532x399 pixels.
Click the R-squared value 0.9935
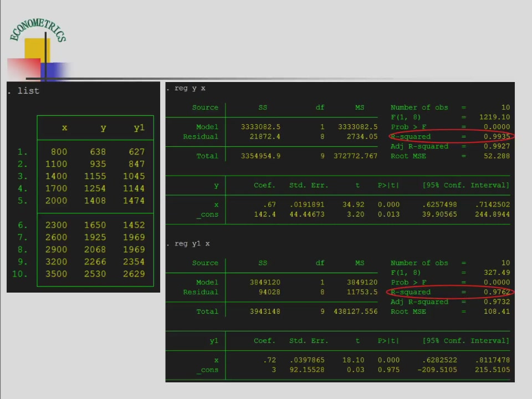point(497,136)
